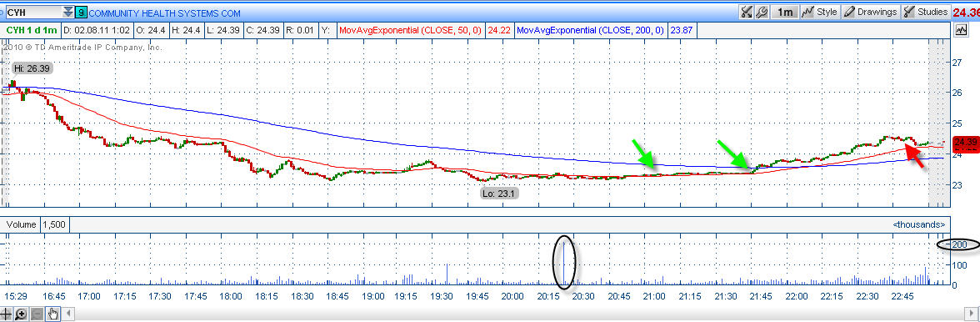Image resolution: width=980 pixels, height=322 pixels.
Task: Click the 1,500 volume value
Action: pyautogui.click(x=54, y=224)
